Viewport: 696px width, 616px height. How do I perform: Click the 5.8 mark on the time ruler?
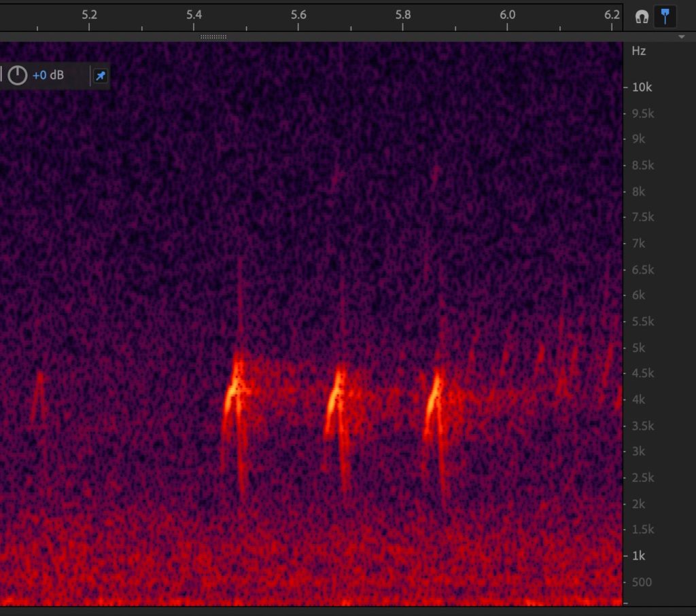click(403, 15)
